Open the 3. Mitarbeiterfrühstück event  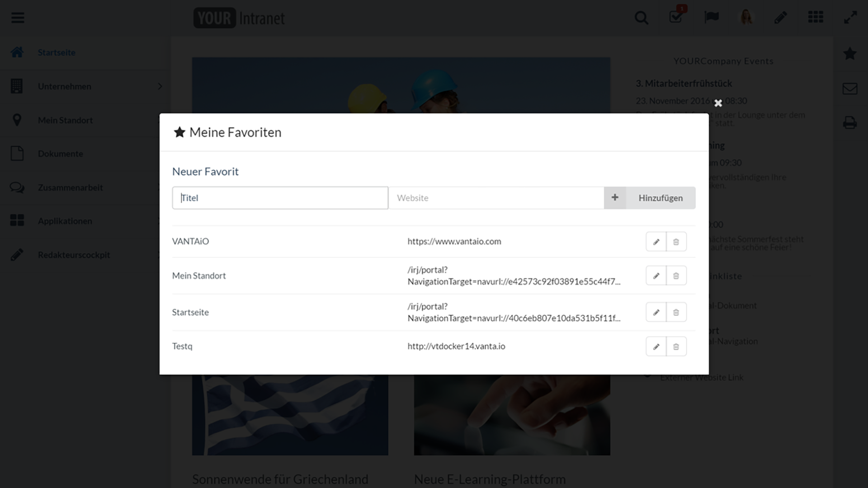point(684,84)
